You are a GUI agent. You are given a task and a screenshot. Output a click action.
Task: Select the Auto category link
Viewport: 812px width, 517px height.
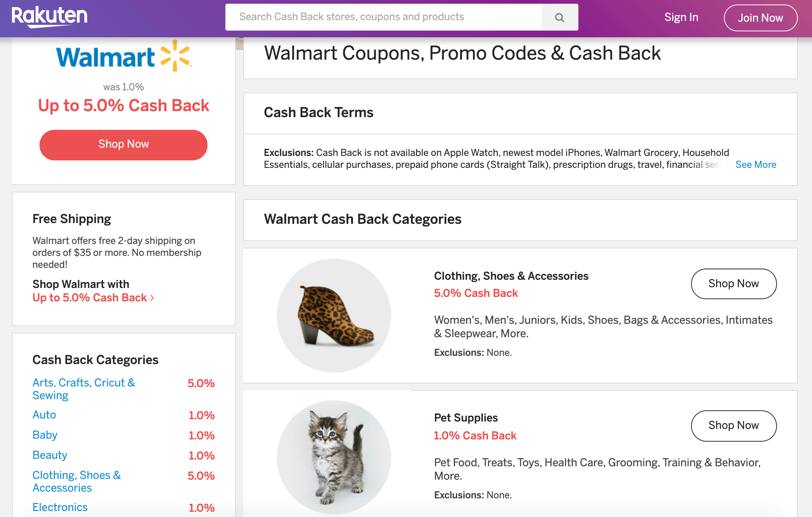tap(44, 415)
